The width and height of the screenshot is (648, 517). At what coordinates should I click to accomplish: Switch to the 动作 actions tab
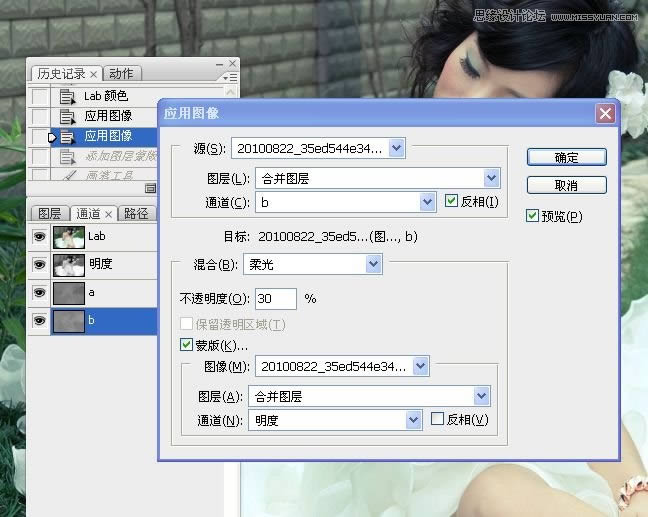[121, 73]
